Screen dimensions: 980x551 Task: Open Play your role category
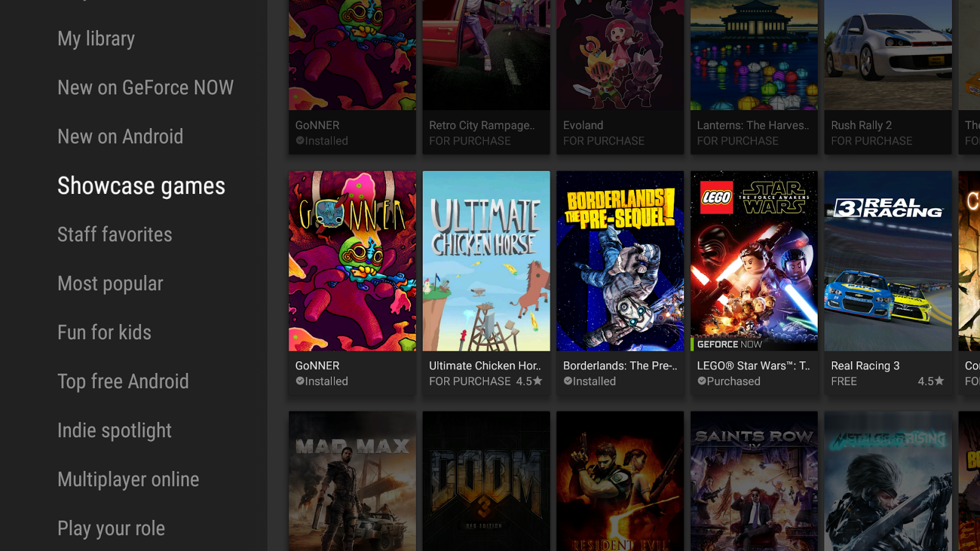111,528
